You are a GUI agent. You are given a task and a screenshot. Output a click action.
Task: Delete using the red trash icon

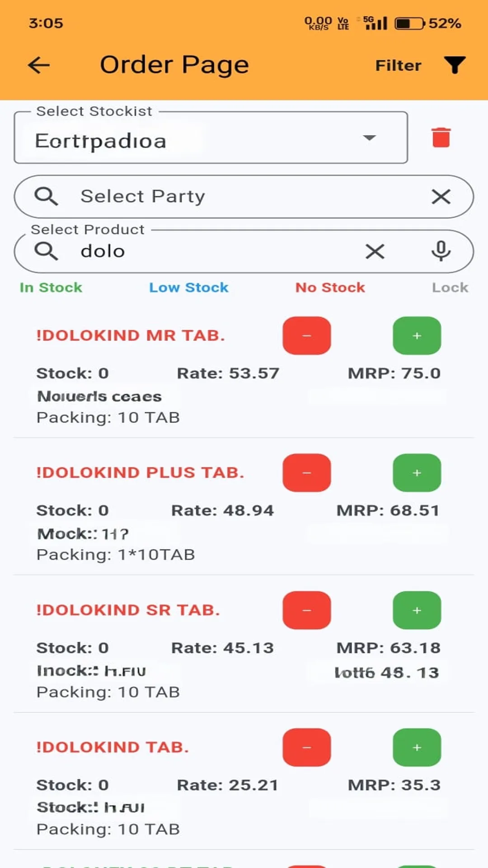441,137
